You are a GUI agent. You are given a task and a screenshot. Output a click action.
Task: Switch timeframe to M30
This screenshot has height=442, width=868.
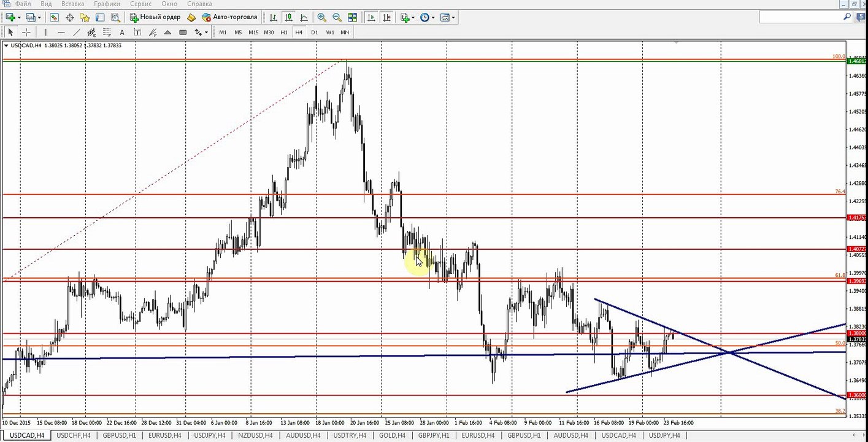[x=269, y=32]
